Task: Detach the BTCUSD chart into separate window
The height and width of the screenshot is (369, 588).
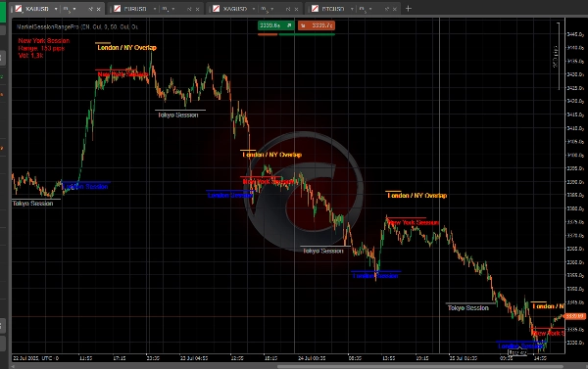Action: (387, 9)
